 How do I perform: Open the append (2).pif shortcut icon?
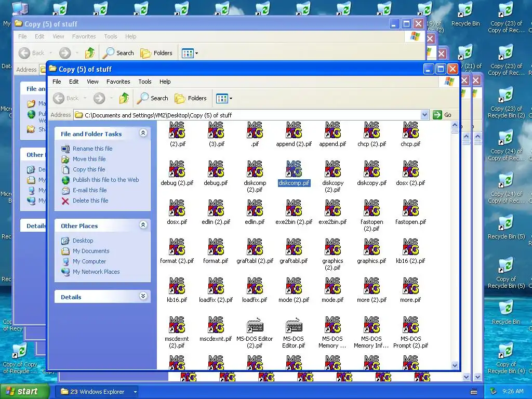[294, 130]
